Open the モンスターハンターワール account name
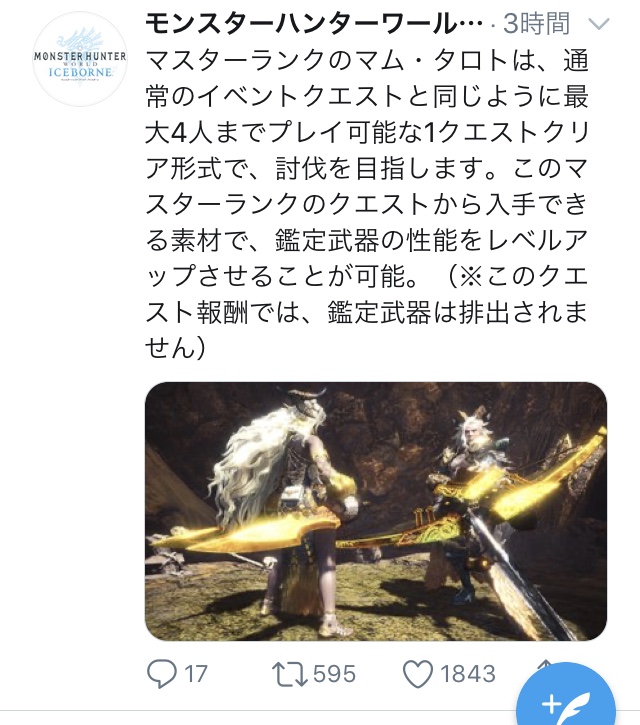640x725 pixels. pos(314,24)
